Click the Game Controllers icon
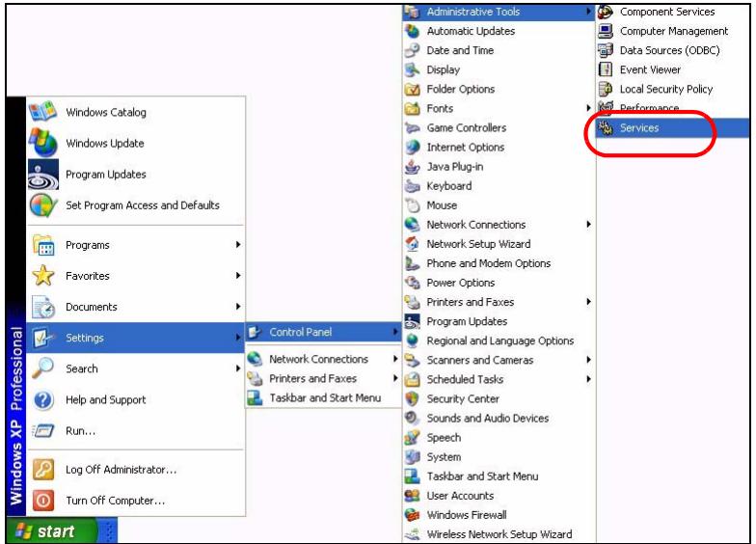Screen dimensions: 756x544 (x=413, y=127)
